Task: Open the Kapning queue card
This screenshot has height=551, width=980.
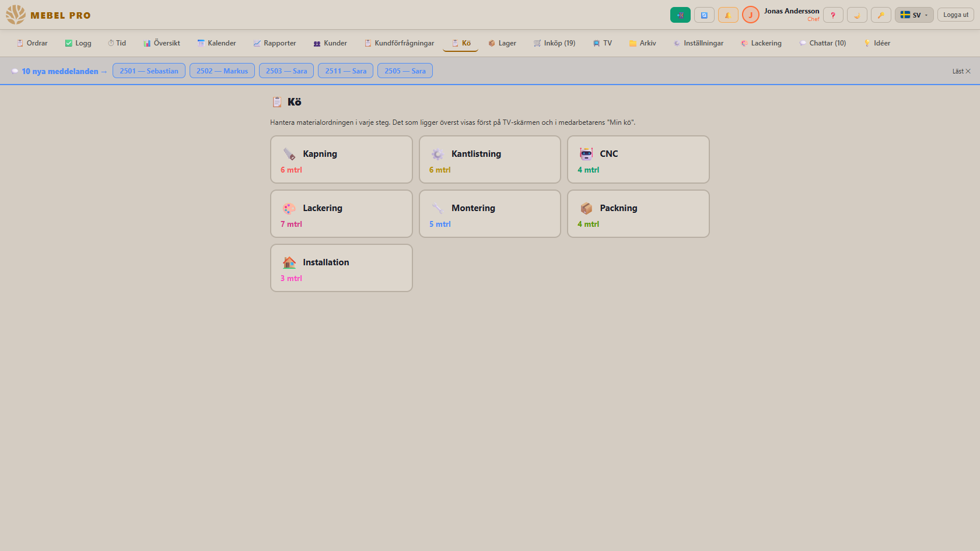Action: pos(341,160)
